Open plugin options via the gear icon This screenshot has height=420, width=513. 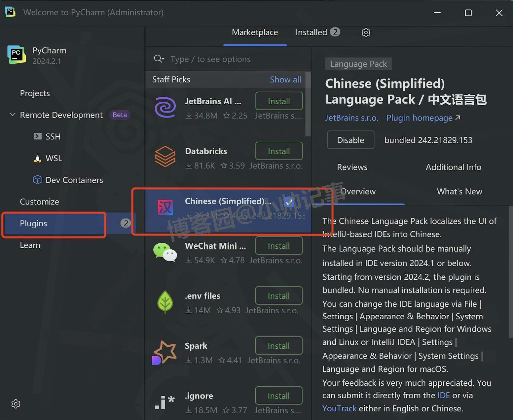pos(366,32)
